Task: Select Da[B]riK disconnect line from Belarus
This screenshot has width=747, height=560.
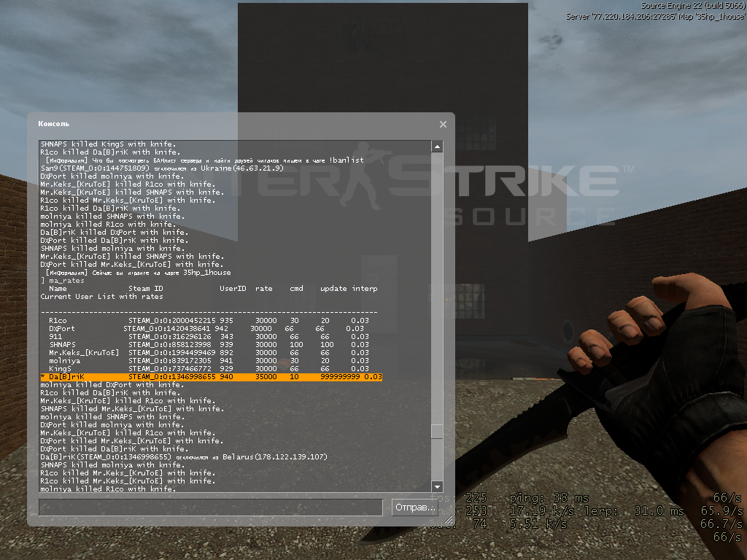Action: pos(184,457)
